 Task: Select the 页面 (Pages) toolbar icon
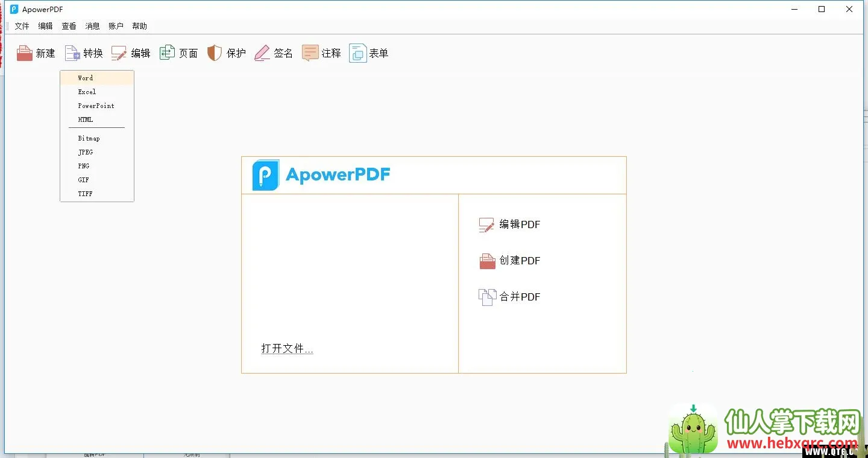(167, 54)
